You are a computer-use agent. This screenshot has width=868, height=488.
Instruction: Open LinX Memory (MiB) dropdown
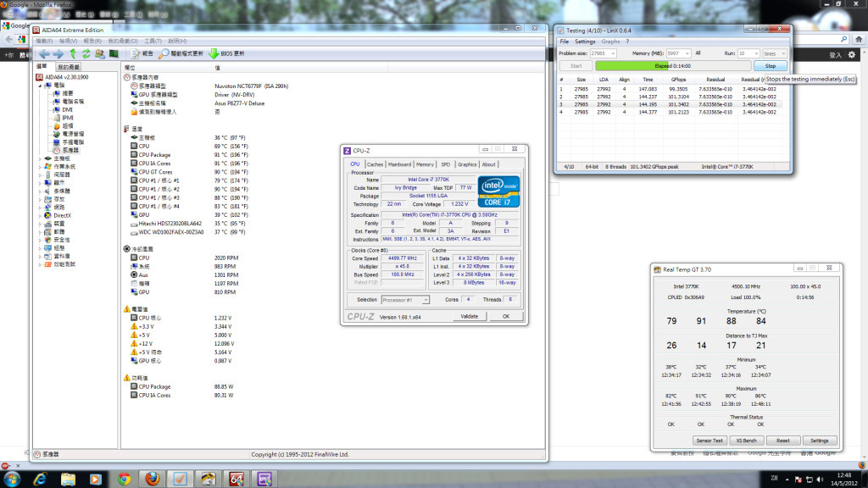[687, 53]
